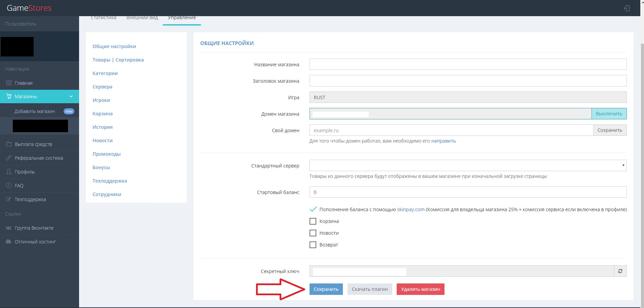Regenerate the secret key with refresh icon
The height and width of the screenshot is (308, 644).
(x=620, y=271)
